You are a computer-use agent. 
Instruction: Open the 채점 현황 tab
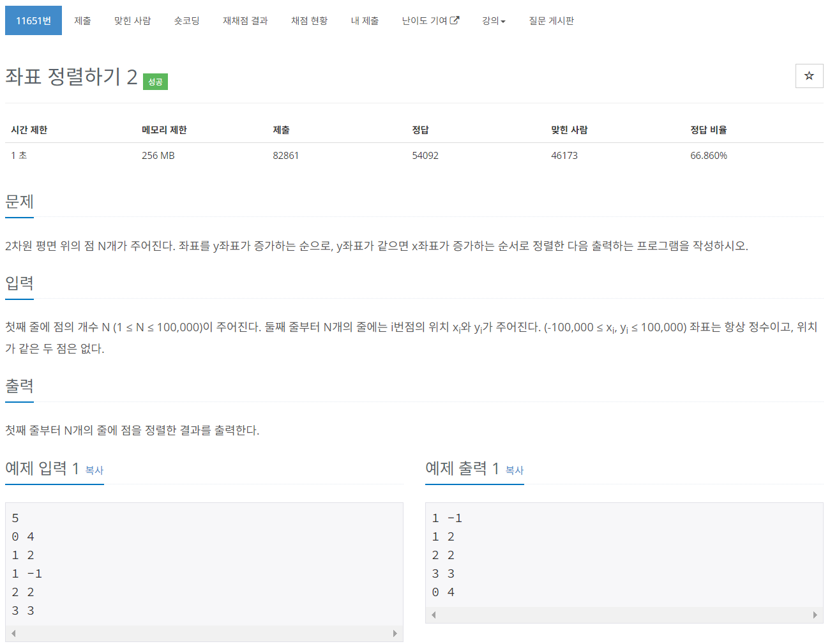[x=309, y=20]
